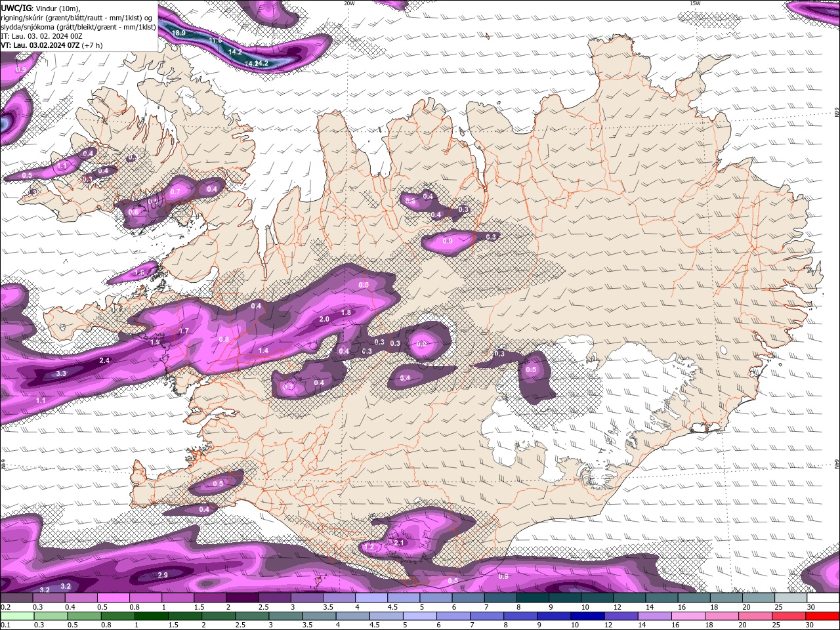Click the 20W longitude label
This screenshot has width=840, height=630.
tap(349, 3)
